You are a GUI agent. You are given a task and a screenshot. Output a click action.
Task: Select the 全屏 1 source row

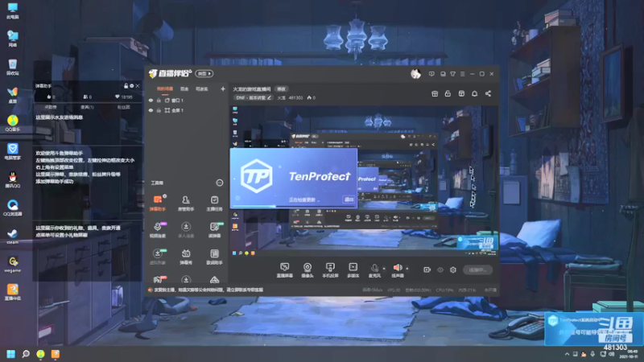pyautogui.click(x=187, y=110)
